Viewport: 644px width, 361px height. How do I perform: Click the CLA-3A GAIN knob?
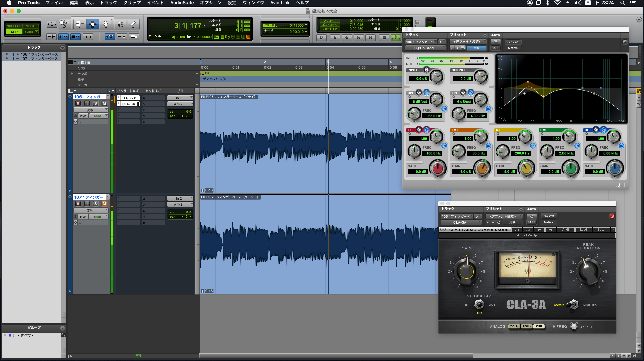click(467, 271)
